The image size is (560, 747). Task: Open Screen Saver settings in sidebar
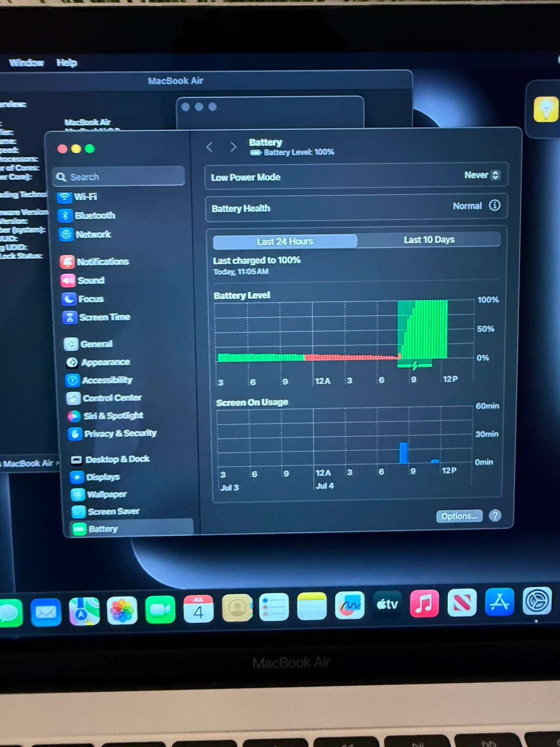point(106,511)
